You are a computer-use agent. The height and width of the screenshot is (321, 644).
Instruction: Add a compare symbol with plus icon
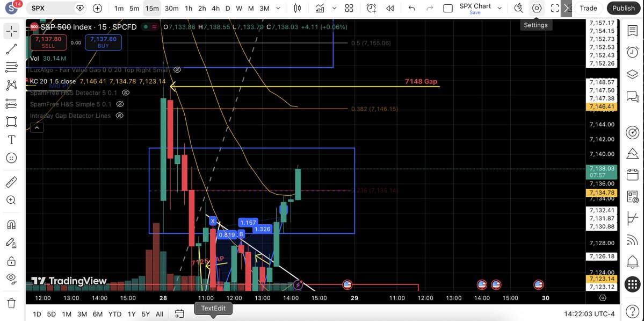point(97,8)
